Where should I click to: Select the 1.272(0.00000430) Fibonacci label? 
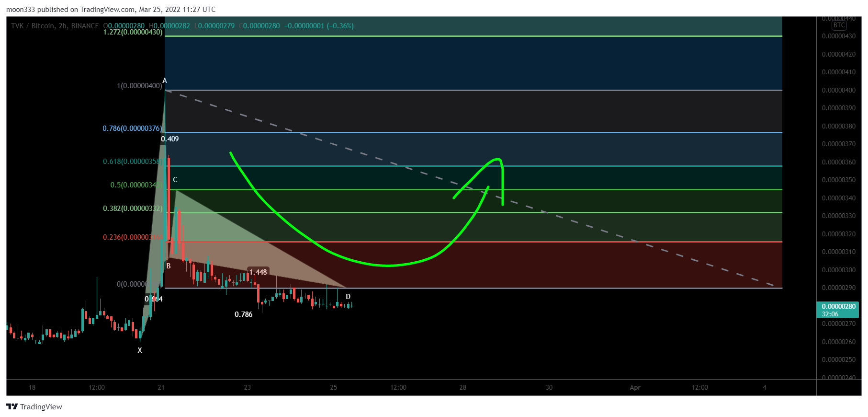[x=133, y=32]
